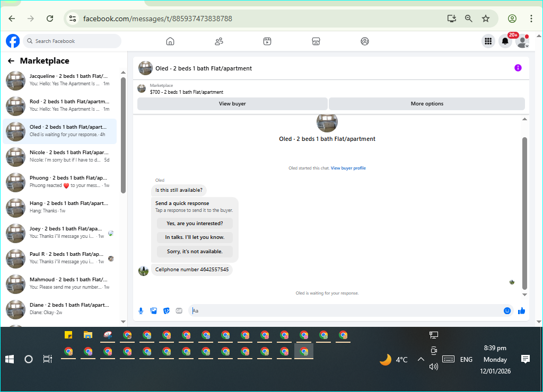Screen dimensions: 543x392
Task: Show hidden system tray icons chevron
Action: [x=421, y=360]
